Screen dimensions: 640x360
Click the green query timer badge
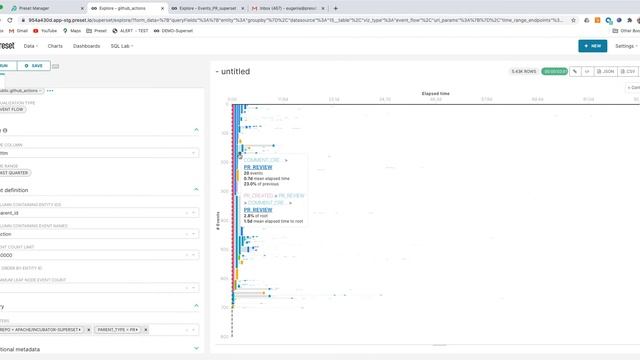(x=554, y=71)
